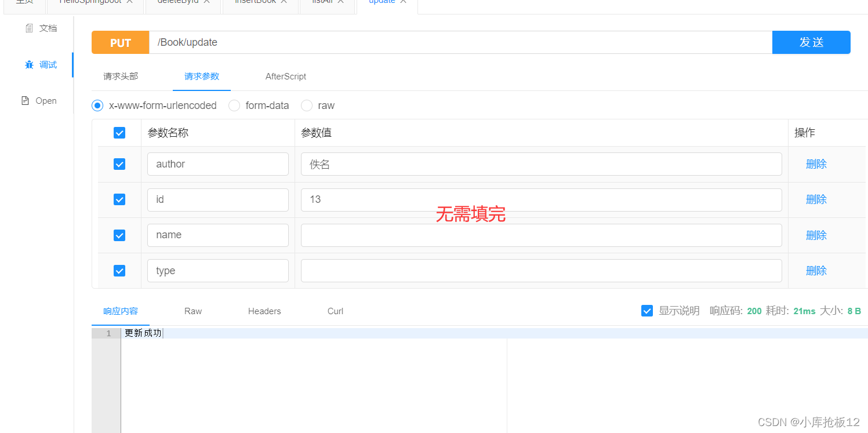
Task: Delete the type parameter row
Action: pos(816,271)
